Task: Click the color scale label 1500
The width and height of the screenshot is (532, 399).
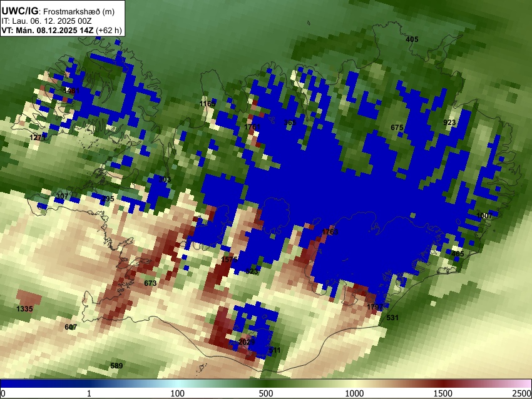Action: tap(443, 393)
